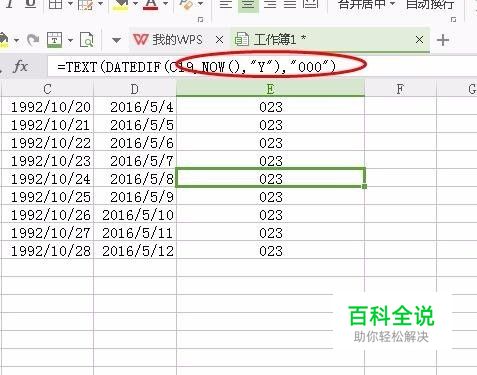Click the table style grid icon
Image resolution: width=477 pixels, height=375 pixels.
(85, 4)
